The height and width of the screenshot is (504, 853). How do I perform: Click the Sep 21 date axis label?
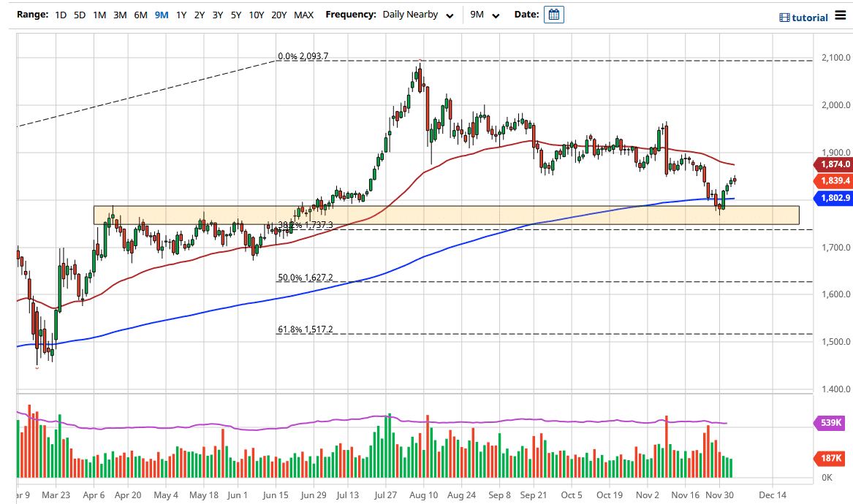pos(533,495)
